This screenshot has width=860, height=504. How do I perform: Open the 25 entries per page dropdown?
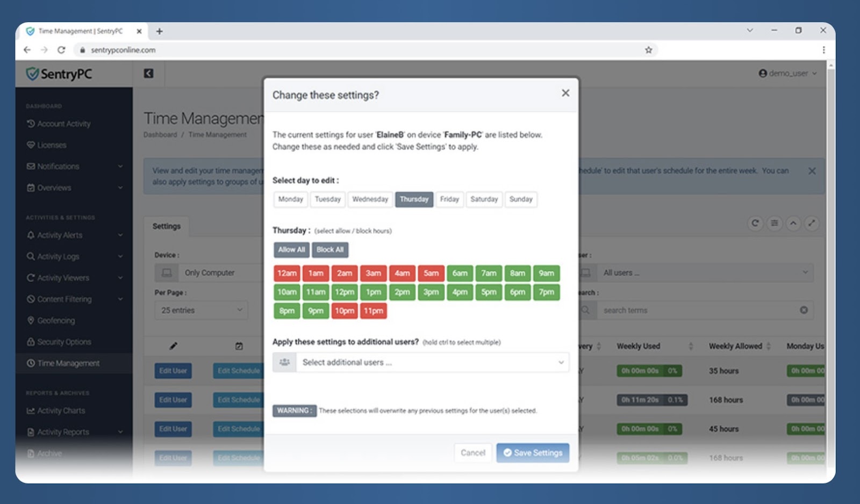pyautogui.click(x=202, y=311)
